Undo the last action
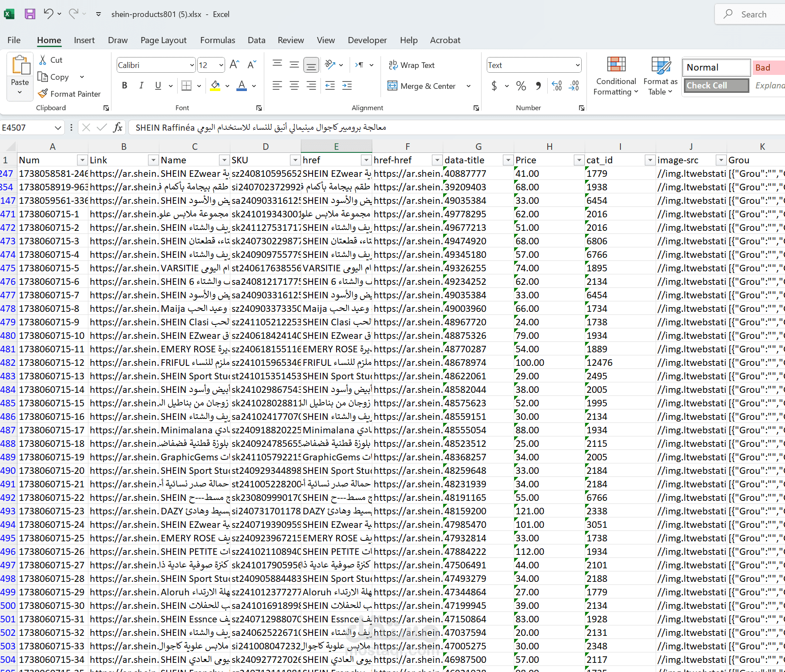 pyautogui.click(x=48, y=14)
